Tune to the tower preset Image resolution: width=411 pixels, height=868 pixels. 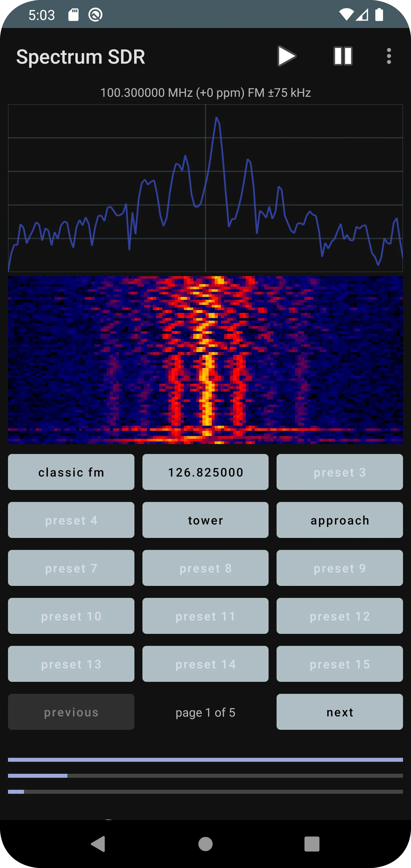[205, 520]
